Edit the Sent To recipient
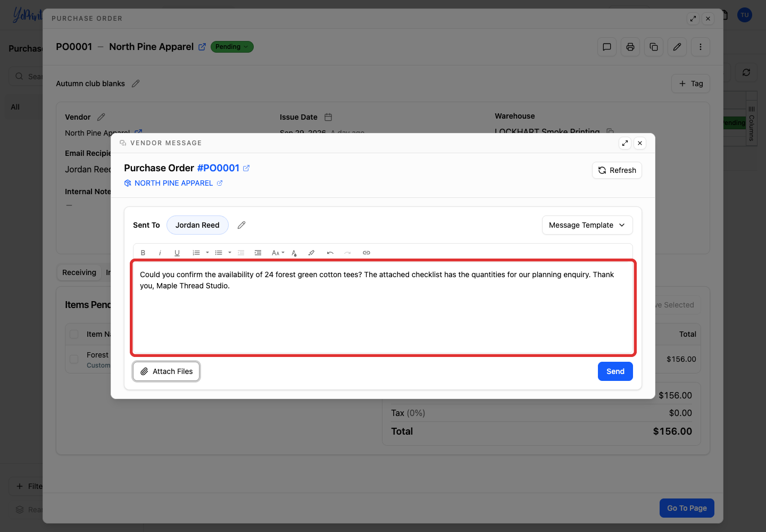This screenshot has width=766, height=532. click(x=242, y=225)
